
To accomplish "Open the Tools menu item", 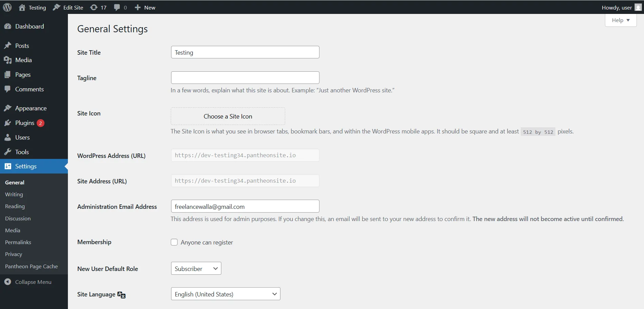I will pos(34,152).
